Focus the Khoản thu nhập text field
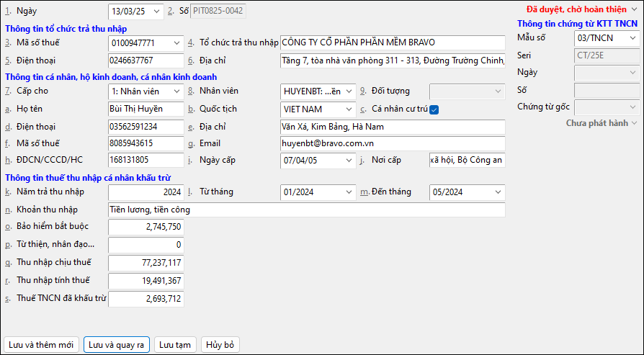 pyautogui.click(x=305, y=210)
